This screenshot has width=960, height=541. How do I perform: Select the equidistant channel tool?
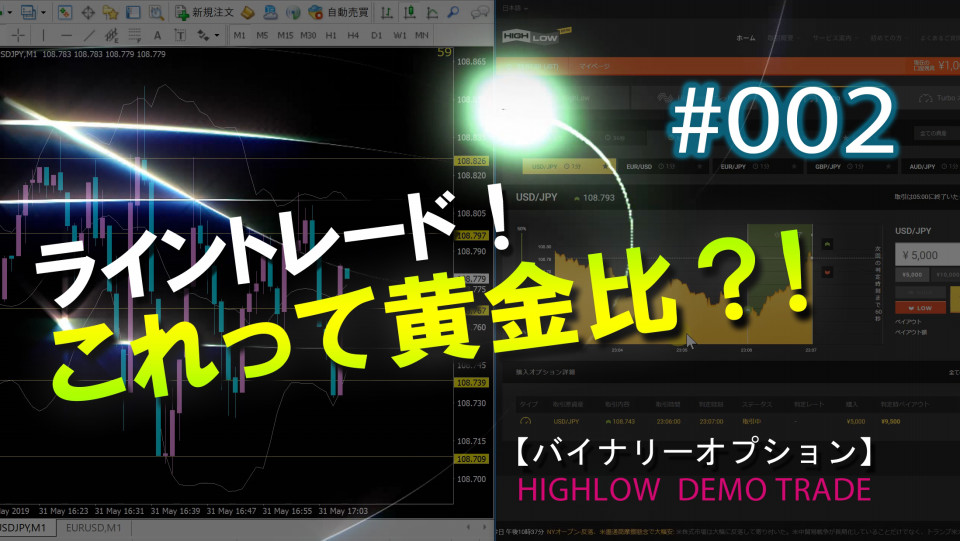(111, 35)
